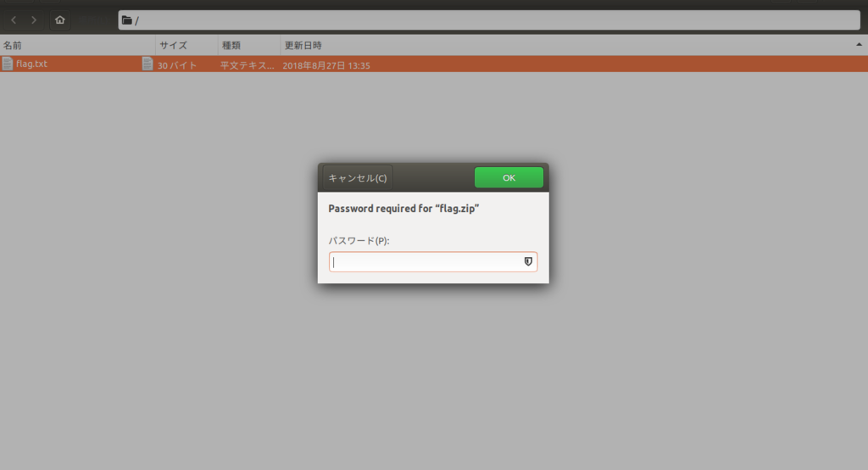
Task: Click the sort direction arrow in header
Action: coord(860,44)
